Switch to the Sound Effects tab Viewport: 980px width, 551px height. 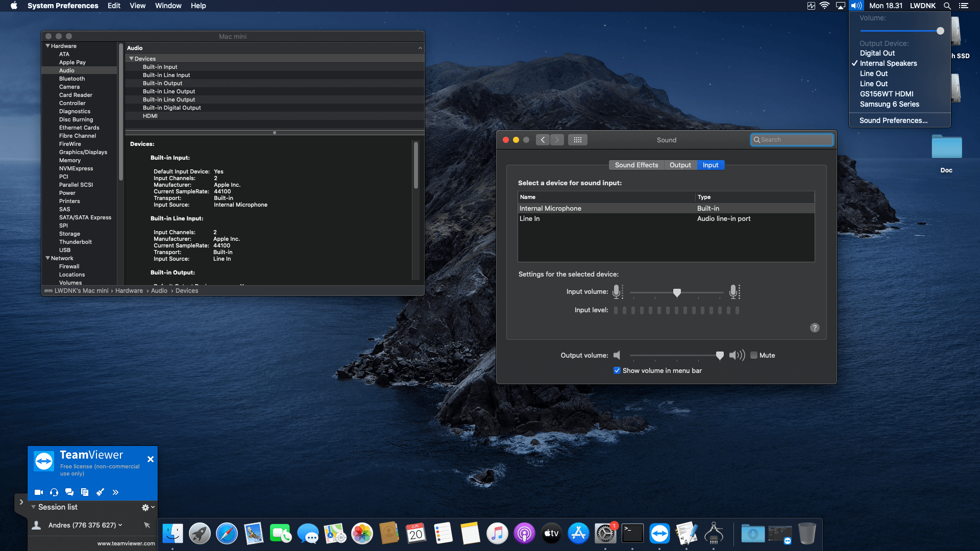[x=636, y=165]
